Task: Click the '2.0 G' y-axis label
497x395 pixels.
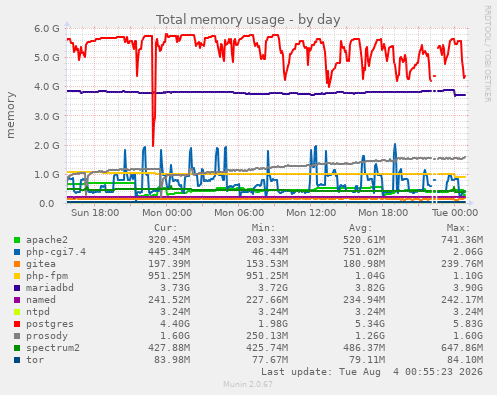Action: coord(47,145)
